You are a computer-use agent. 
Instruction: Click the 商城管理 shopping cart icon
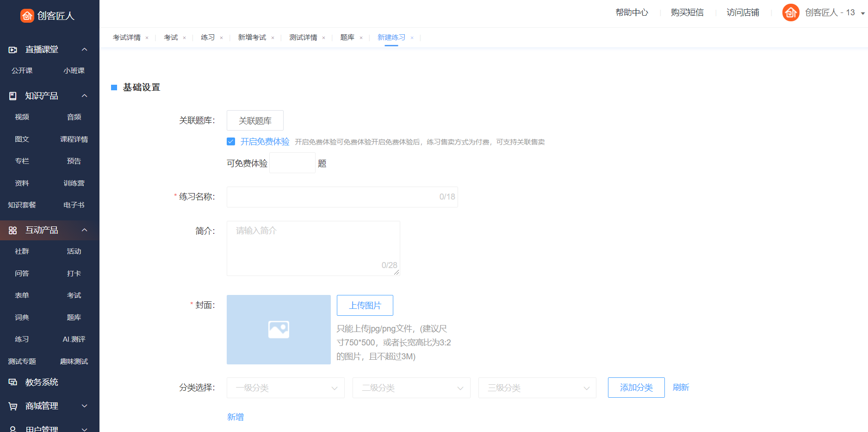(13, 406)
